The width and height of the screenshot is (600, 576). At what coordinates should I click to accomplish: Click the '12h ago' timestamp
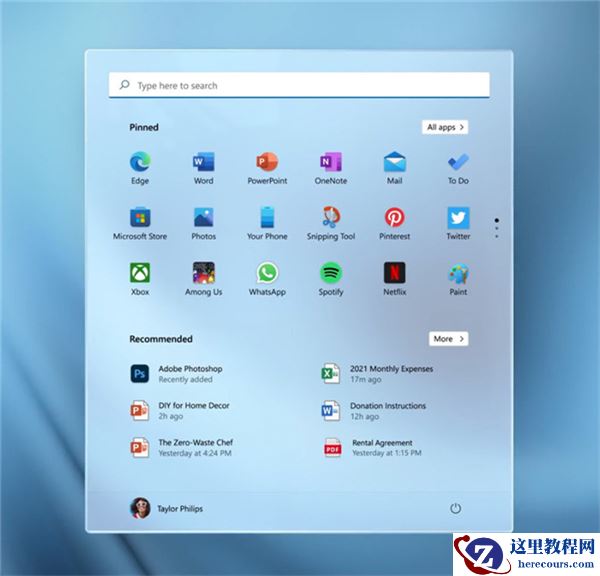pos(364,416)
